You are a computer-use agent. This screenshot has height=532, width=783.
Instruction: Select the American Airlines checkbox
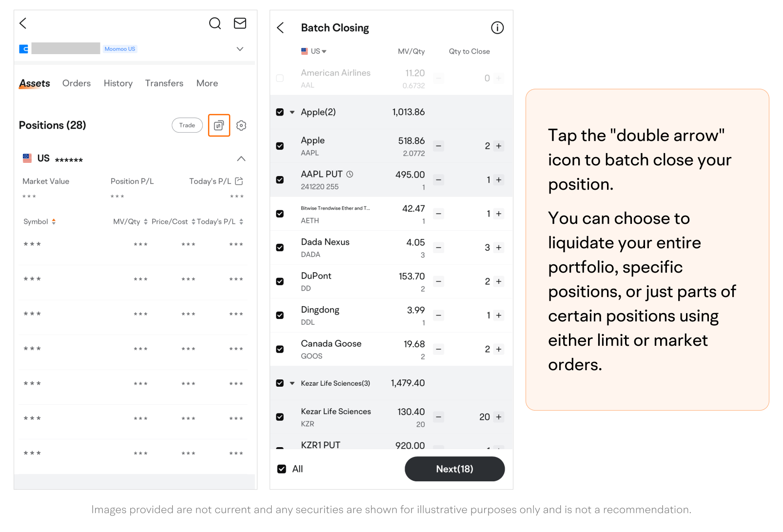click(280, 78)
